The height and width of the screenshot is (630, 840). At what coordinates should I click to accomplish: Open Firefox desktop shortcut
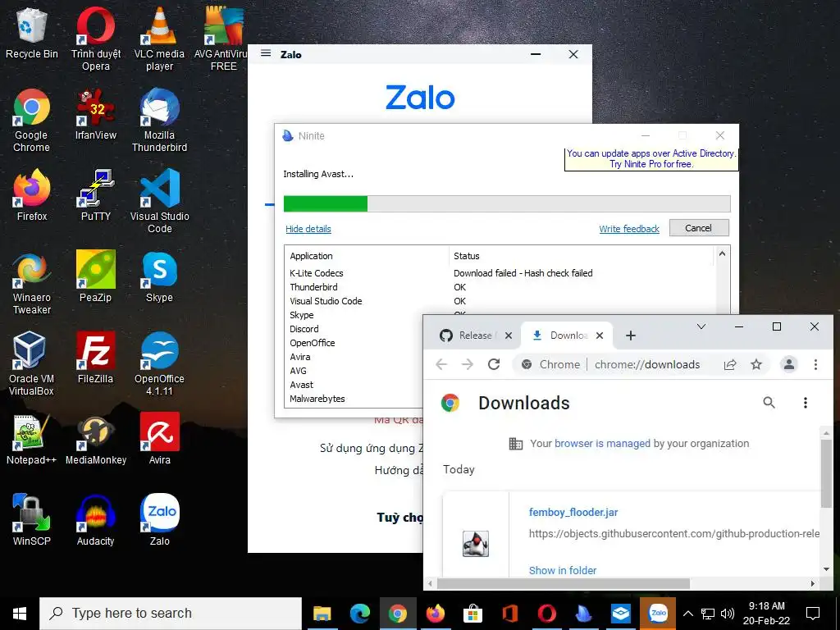[32, 195]
